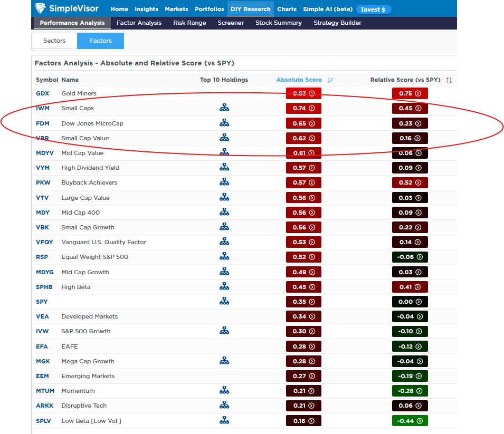Open the Factor Analysis tab

139,23
